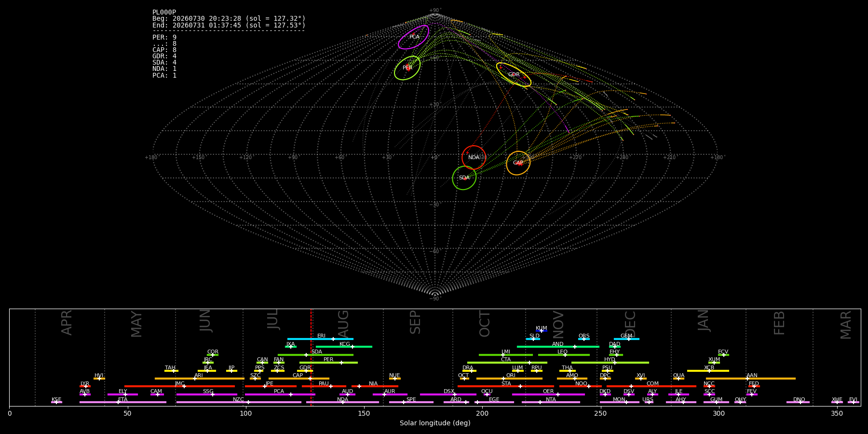Click the QUA shower bar label
Image resolution: width=868 pixels, height=434 pixels.
678,376
